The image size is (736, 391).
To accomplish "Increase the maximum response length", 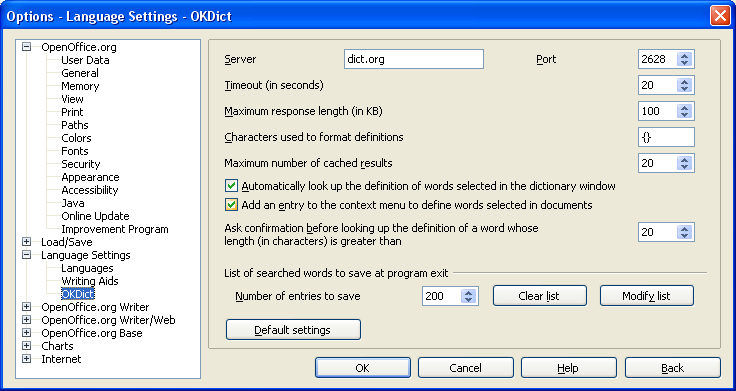I will coord(684,107).
